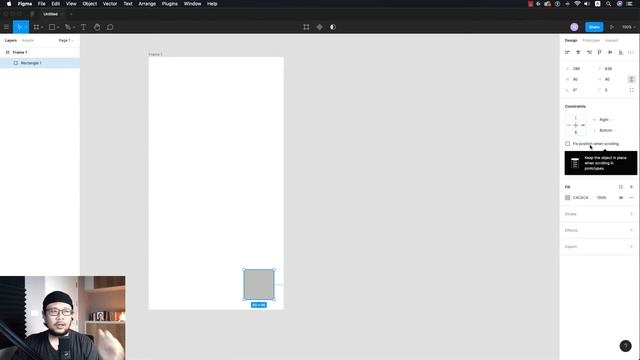Click Align top icon
Image resolution: width=640 pixels, height=360 pixels.
tap(600, 52)
